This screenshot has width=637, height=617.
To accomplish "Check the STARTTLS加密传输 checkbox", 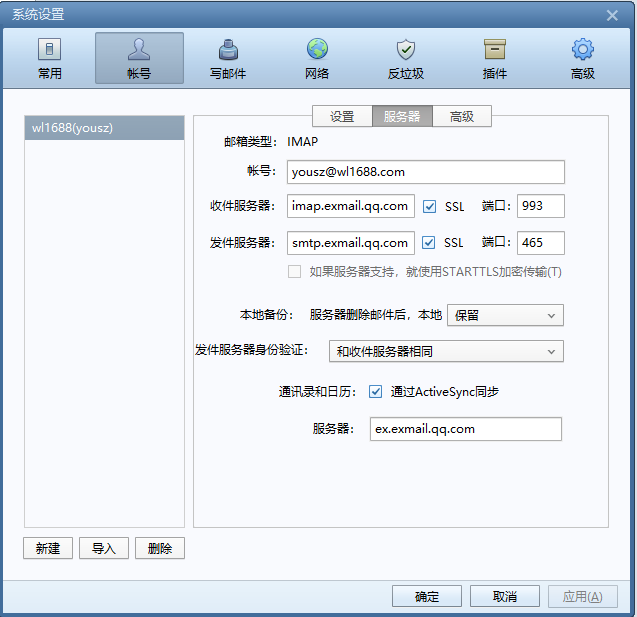I will 295,271.
